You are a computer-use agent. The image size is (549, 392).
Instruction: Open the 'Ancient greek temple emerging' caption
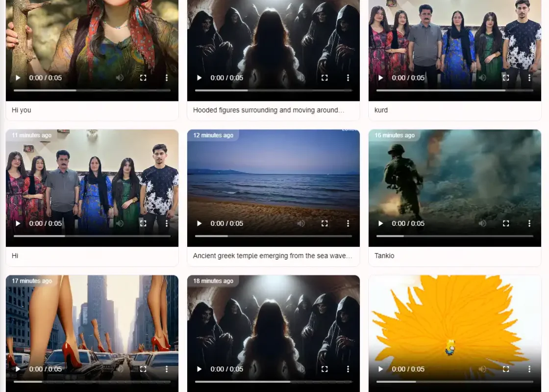tap(273, 256)
